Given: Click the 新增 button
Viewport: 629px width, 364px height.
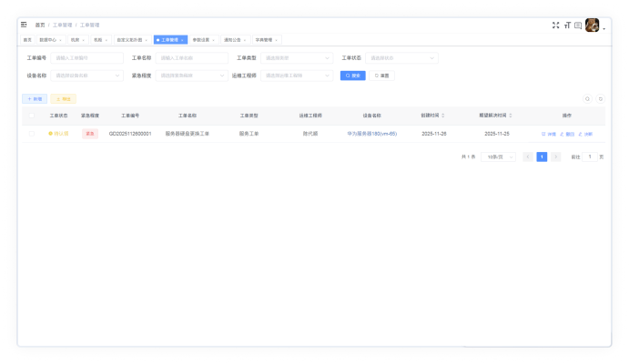Looking at the screenshot, I should (x=35, y=99).
